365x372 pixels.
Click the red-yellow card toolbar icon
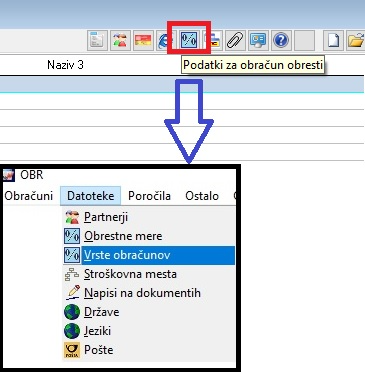143,40
